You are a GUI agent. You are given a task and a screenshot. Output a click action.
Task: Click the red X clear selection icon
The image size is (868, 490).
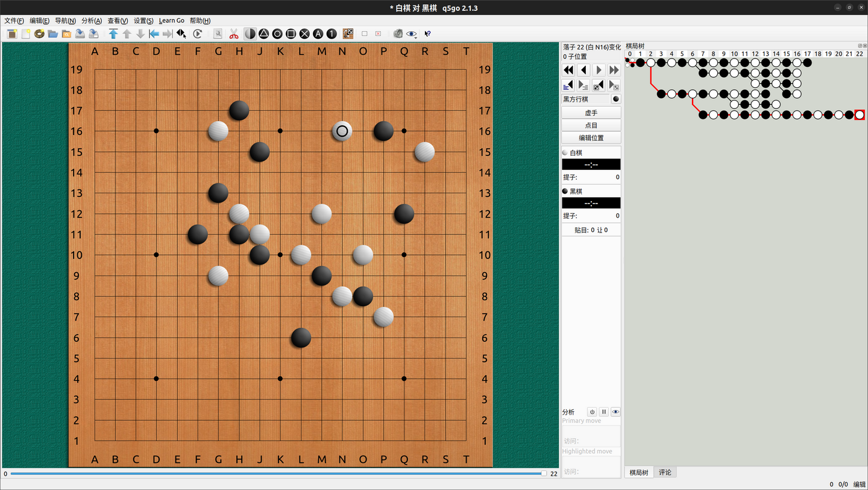coord(378,34)
